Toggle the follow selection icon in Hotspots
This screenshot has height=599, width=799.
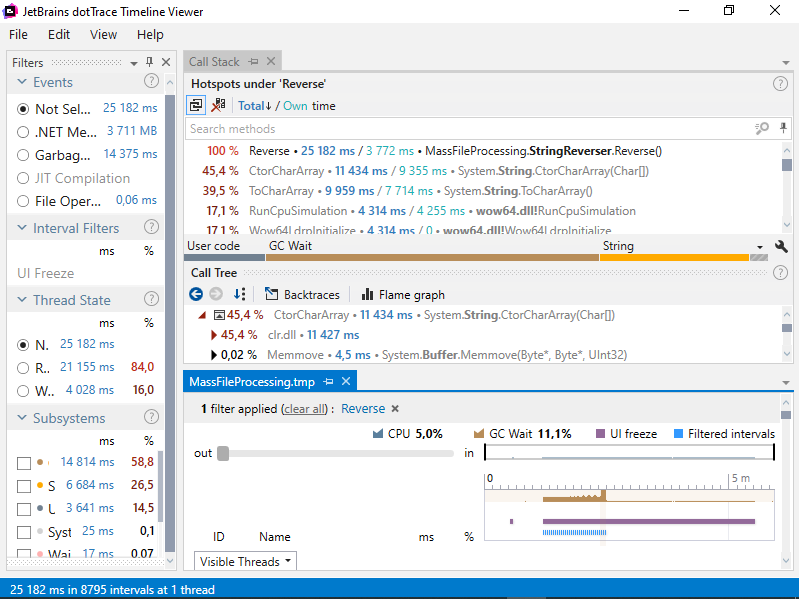[196, 105]
